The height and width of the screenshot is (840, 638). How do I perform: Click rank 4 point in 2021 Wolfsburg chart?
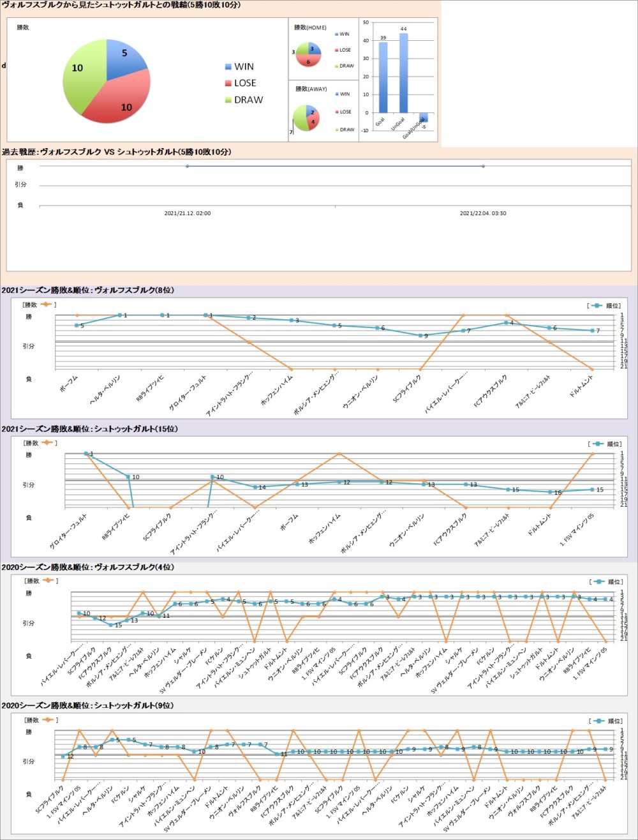(x=506, y=322)
